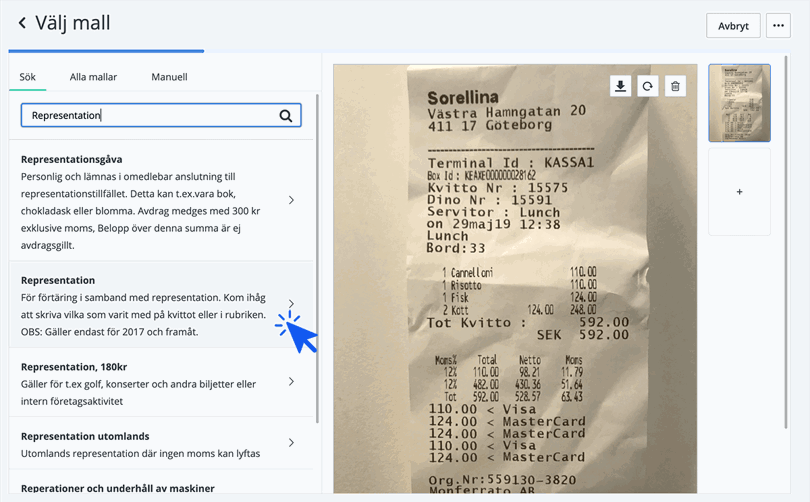Go back using the arrow beside Välj mall
The height and width of the screenshot is (502, 810).
pos(22,23)
